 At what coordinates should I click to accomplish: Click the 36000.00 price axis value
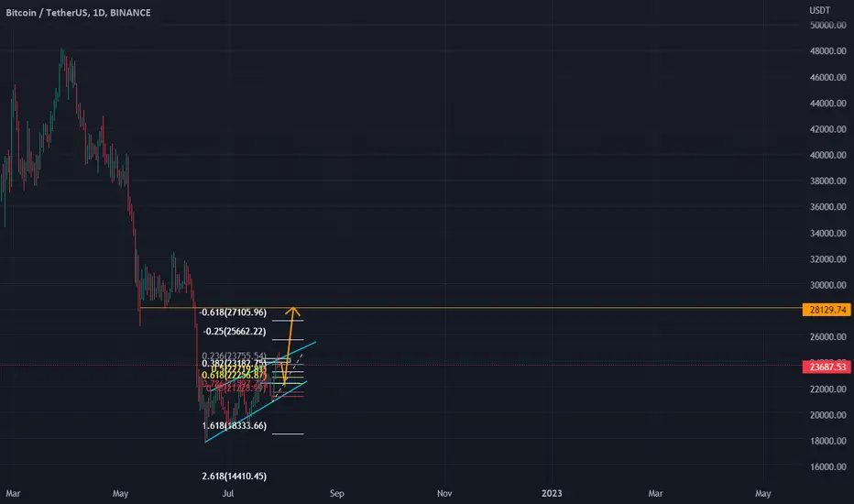coord(827,207)
